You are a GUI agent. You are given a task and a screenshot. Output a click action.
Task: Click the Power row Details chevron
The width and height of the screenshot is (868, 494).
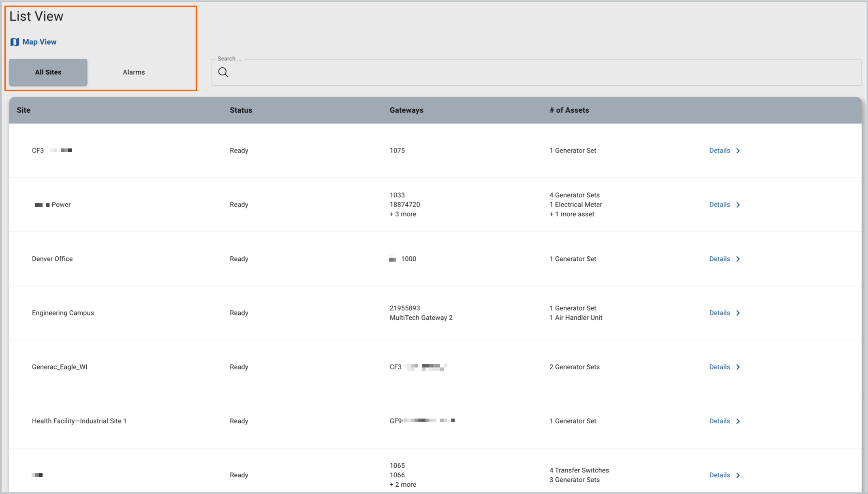click(738, 204)
